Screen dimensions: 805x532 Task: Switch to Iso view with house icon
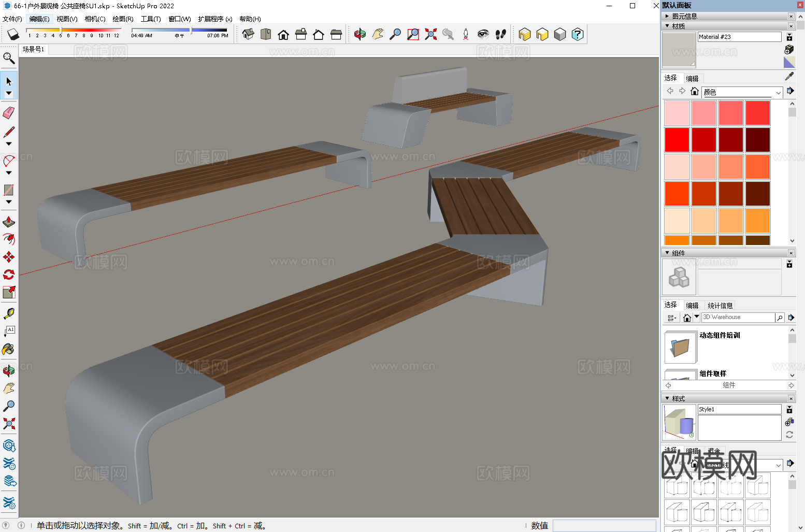coord(248,34)
